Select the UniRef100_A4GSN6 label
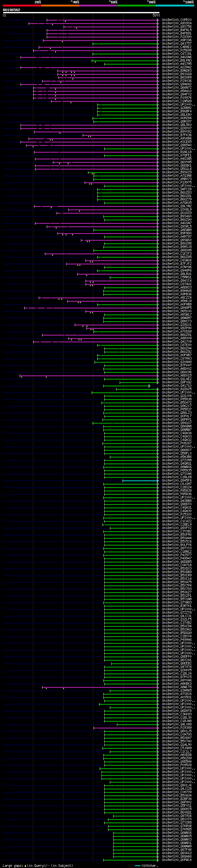197x868 pixels. 177,57
